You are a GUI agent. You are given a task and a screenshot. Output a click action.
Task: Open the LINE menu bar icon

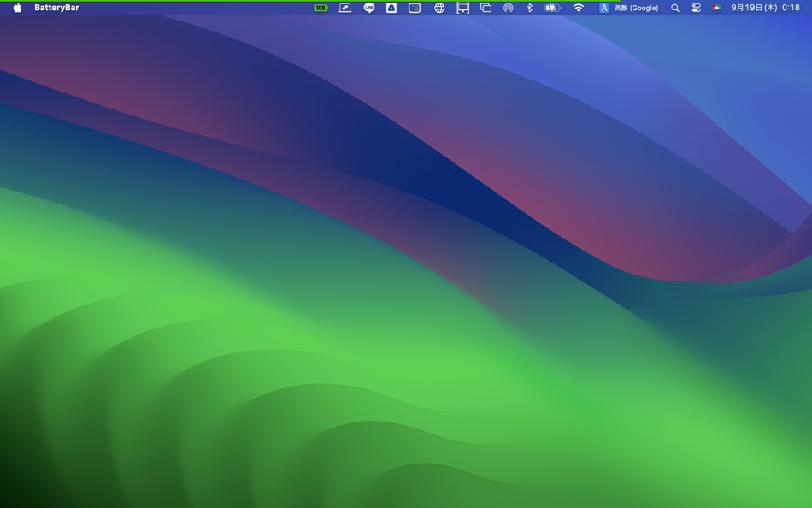point(368,8)
